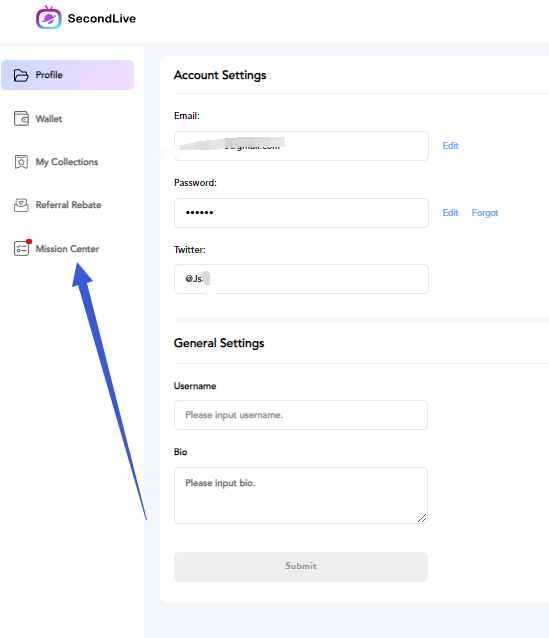Click the SecondLive logo icon
The width and height of the screenshot is (549, 638).
click(48, 17)
